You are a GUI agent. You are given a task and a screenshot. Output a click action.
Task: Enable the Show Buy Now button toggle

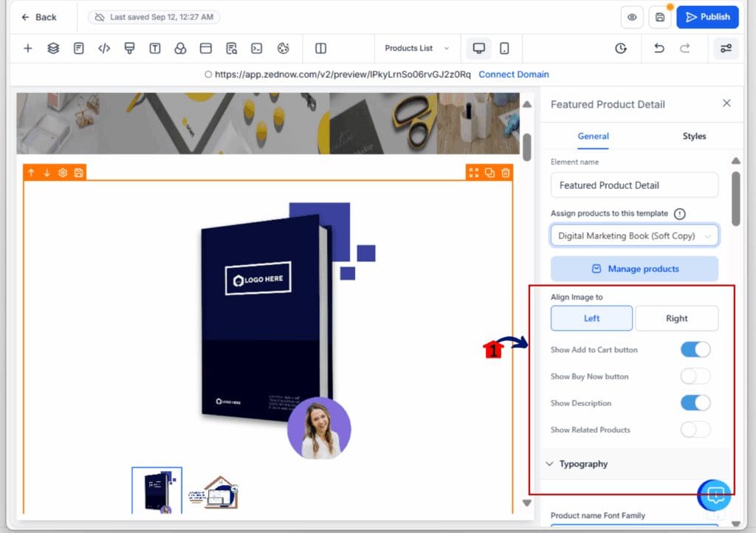pyautogui.click(x=693, y=376)
